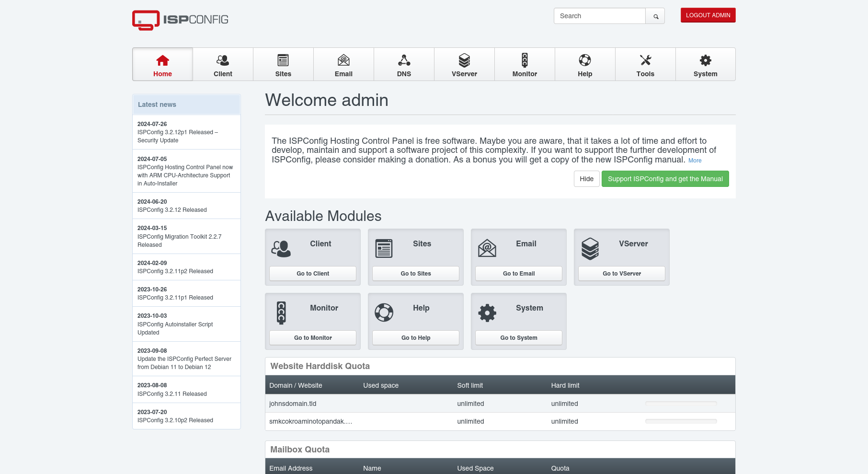This screenshot has width=868, height=474.
Task: Click the Monitor module card icon
Action: coord(281,313)
